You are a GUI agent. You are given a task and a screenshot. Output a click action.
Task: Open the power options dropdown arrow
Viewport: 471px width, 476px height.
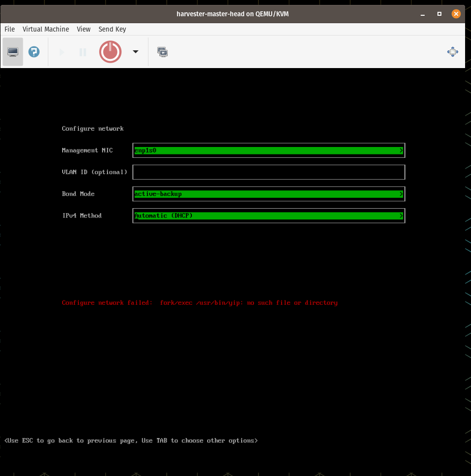tap(136, 52)
